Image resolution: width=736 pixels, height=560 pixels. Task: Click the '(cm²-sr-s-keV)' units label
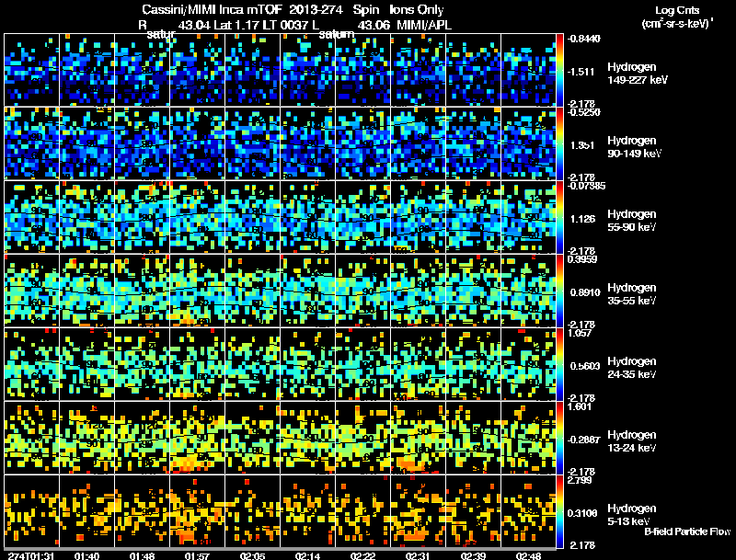676,23
